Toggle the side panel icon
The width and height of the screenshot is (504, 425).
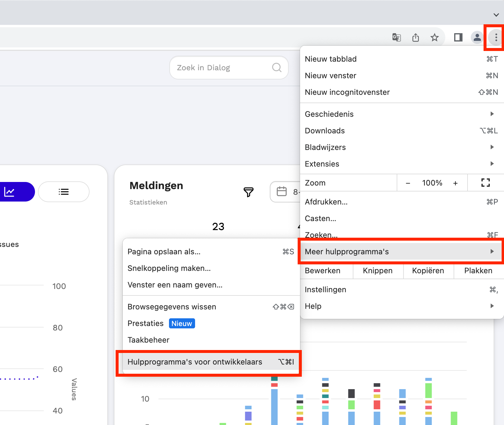tap(458, 37)
